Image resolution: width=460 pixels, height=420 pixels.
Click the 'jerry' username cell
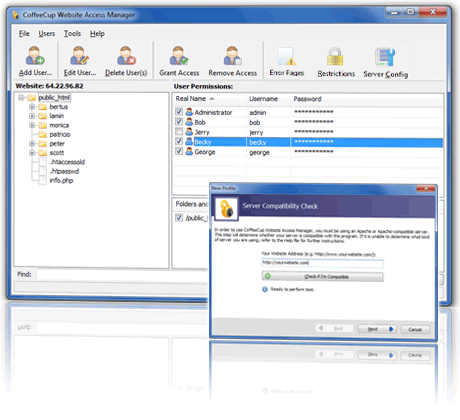(x=256, y=133)
